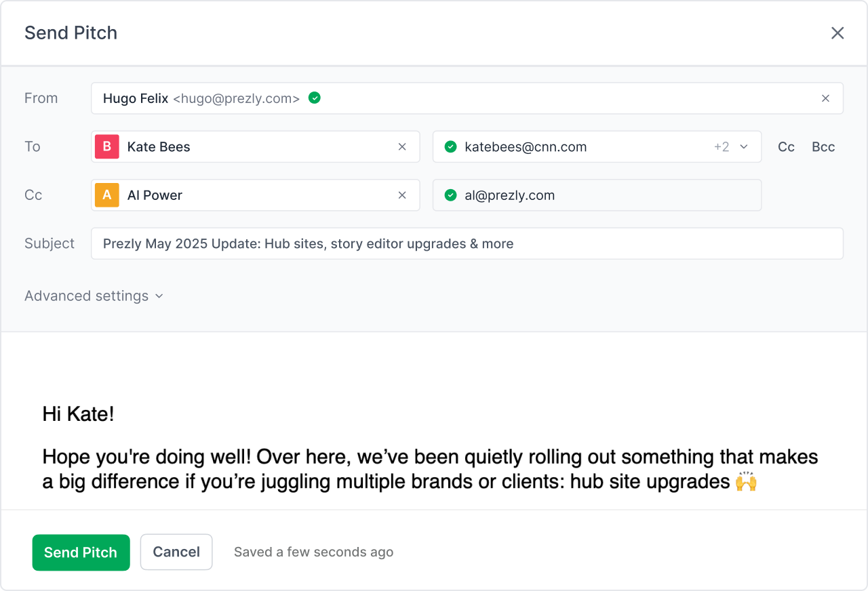Click the Subject label
868x591 pixels.
pos(50,244)
